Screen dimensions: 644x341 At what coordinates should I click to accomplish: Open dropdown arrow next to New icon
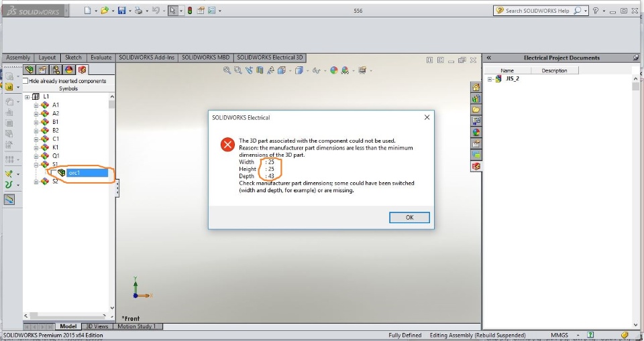pos(96,11)
